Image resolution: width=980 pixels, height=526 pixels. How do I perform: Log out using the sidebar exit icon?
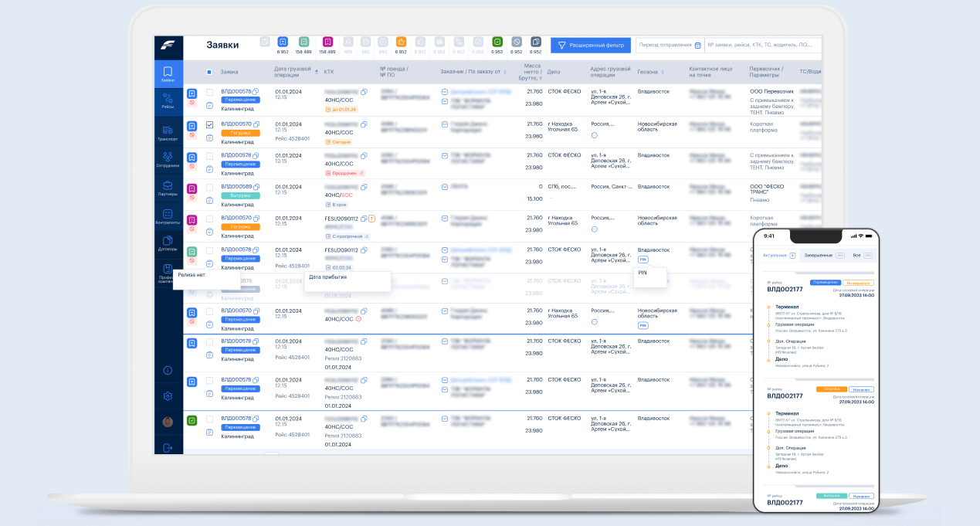(168, 447)
